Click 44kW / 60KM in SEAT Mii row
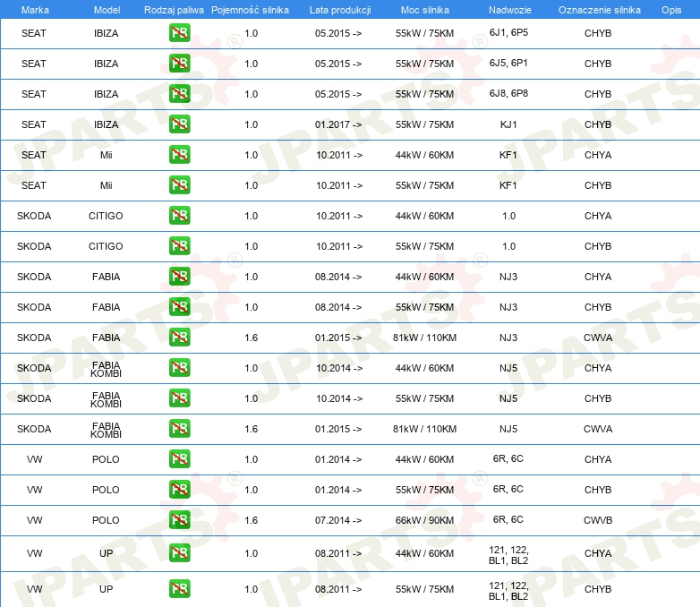The height and width of the screenshot is (607, 700). click(424, 155)
